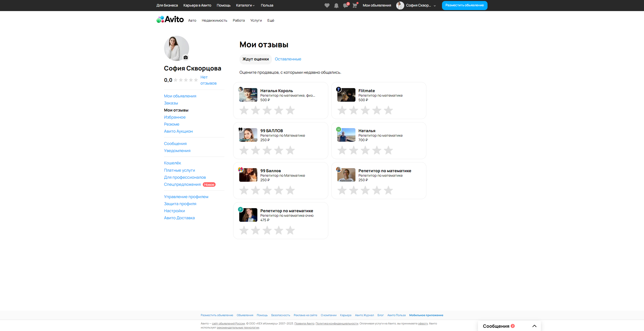Open notifications bell icon
The height and width of the screenshot is (331, 644).
point(336,6)
